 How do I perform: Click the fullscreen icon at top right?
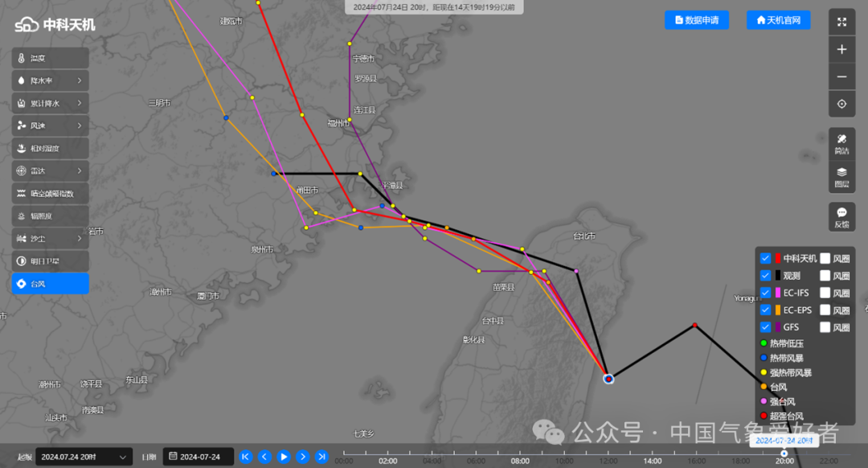(841, 23)
